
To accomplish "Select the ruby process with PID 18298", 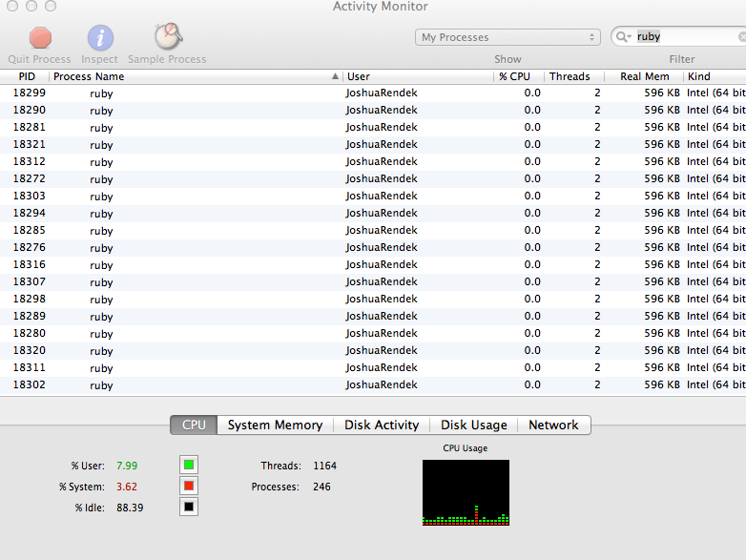I will 373,299.
